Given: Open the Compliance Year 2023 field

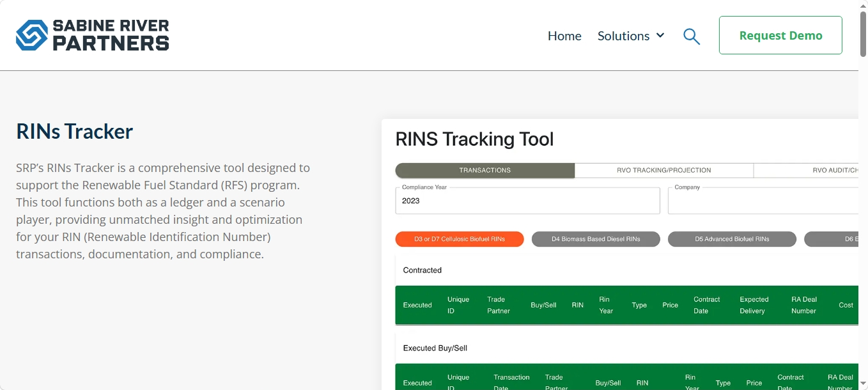Looking at the screenshot, I should point(528,200).
